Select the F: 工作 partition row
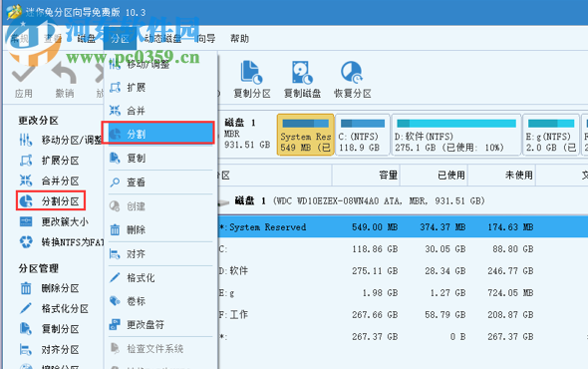The image size is (588, 369). point(403,314)
